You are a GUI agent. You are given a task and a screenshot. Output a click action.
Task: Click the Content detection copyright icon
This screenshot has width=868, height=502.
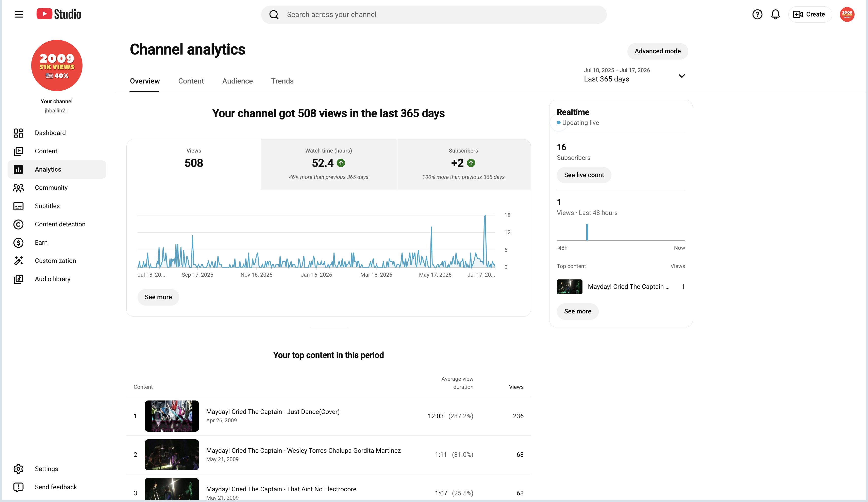tap(18, 224)
